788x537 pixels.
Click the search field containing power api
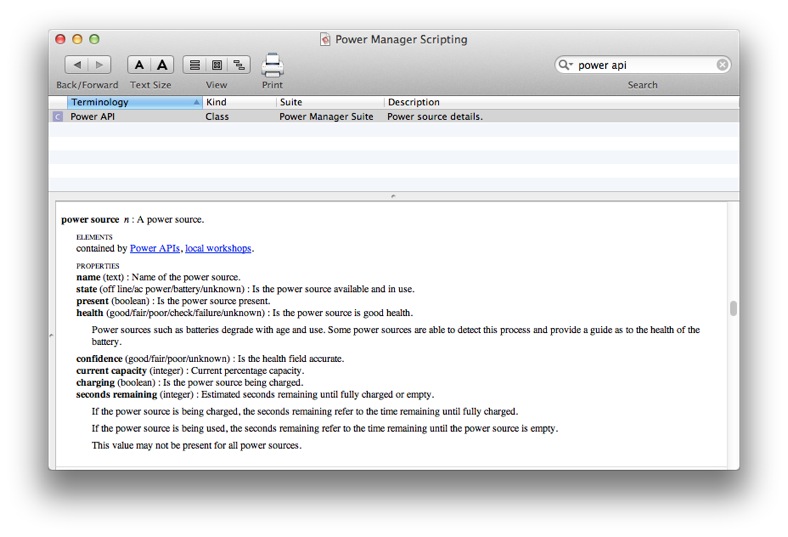tap(643, 65)
